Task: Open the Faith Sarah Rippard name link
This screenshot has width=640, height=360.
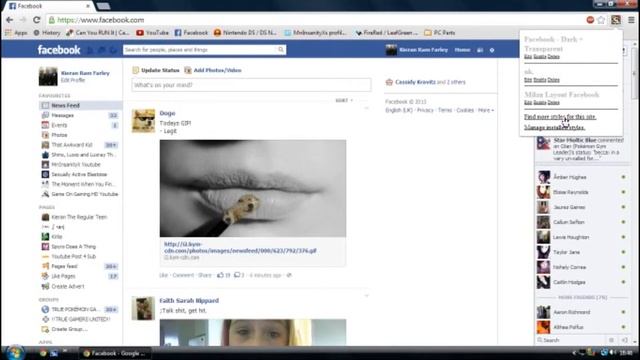Action: coord(189,300)
